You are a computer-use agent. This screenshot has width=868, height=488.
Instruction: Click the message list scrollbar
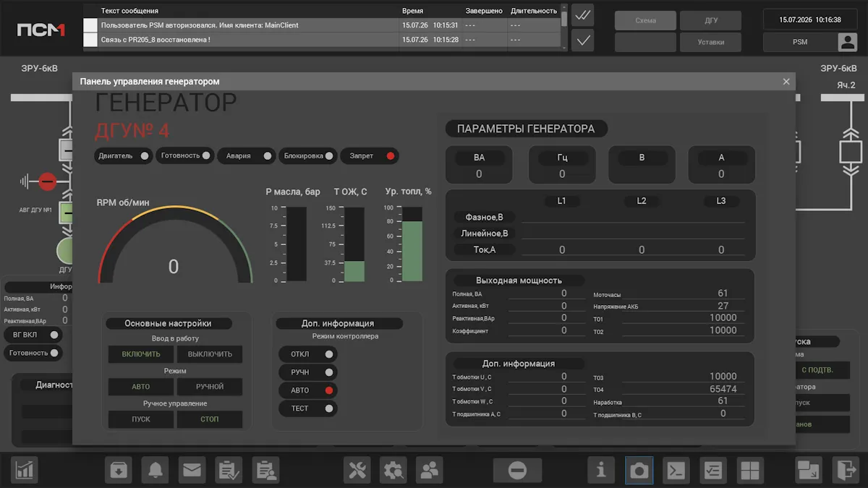point(564,29)
